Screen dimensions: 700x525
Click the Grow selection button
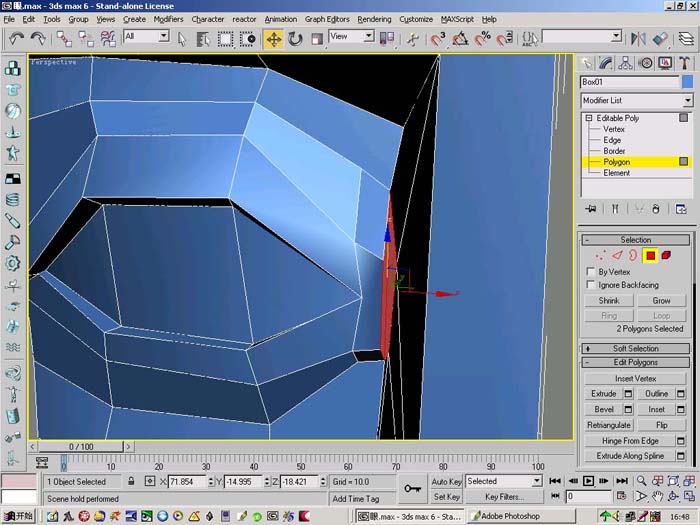pos(661,301)
